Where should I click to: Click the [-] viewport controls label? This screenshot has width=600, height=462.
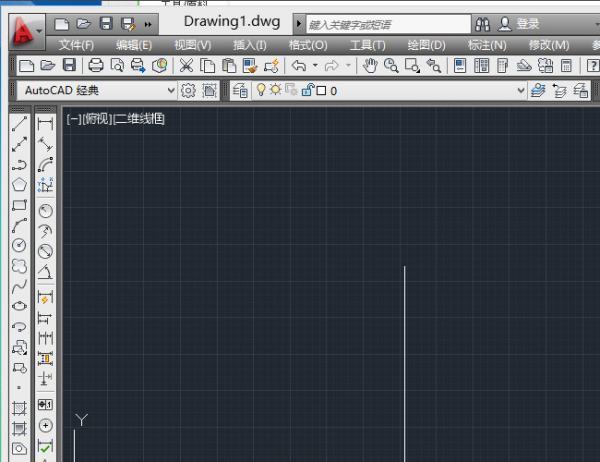(x=73, y=119)
